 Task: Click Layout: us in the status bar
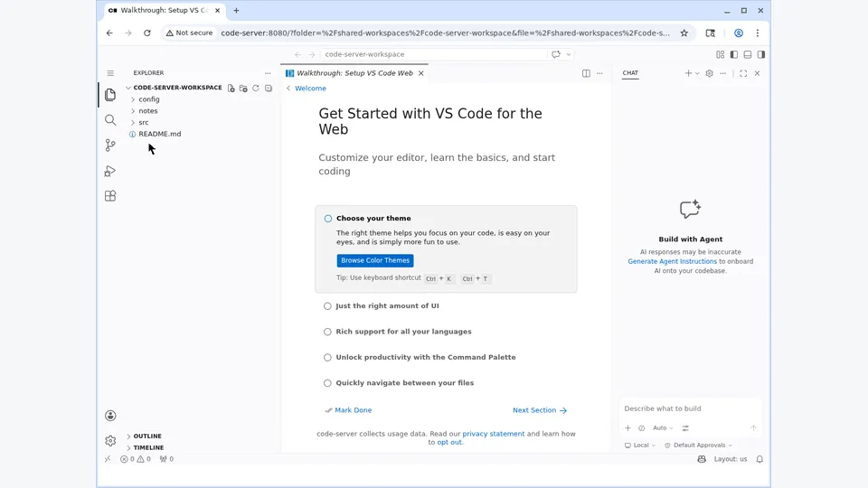pos(731,459)
